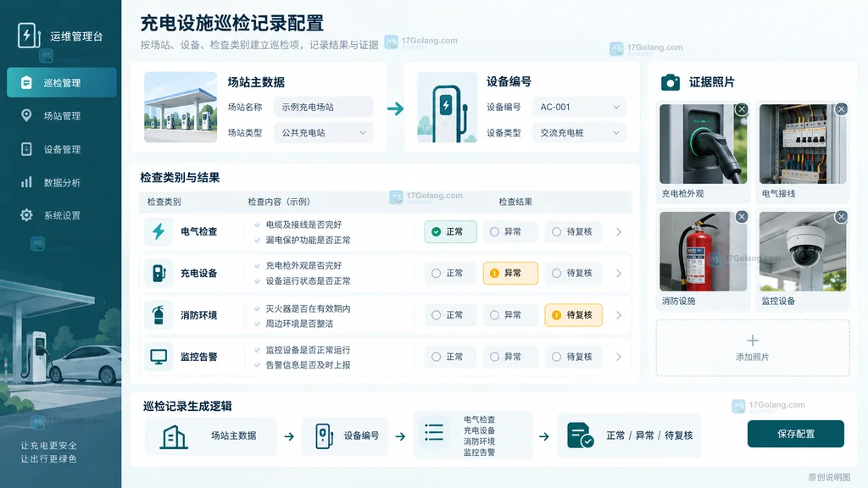Remove the 监控设备 photo
This screenshot has width=868, height=488.
(841, 216)
